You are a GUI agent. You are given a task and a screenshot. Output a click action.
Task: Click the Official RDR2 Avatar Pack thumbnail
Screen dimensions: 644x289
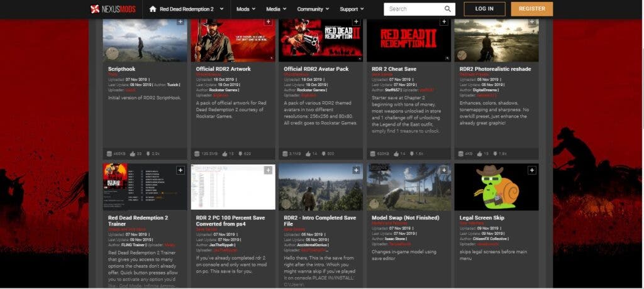click(321, 40)
